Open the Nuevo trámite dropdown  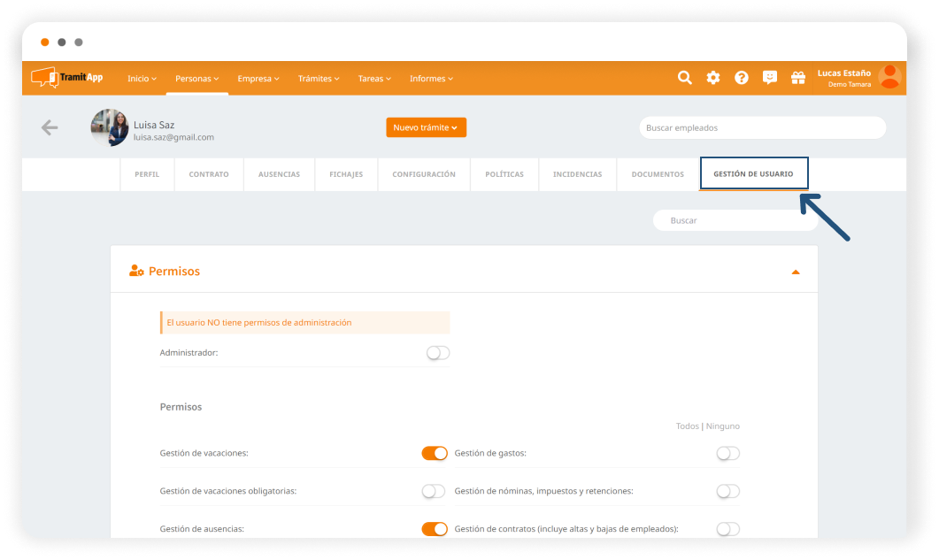coord(426,127)
